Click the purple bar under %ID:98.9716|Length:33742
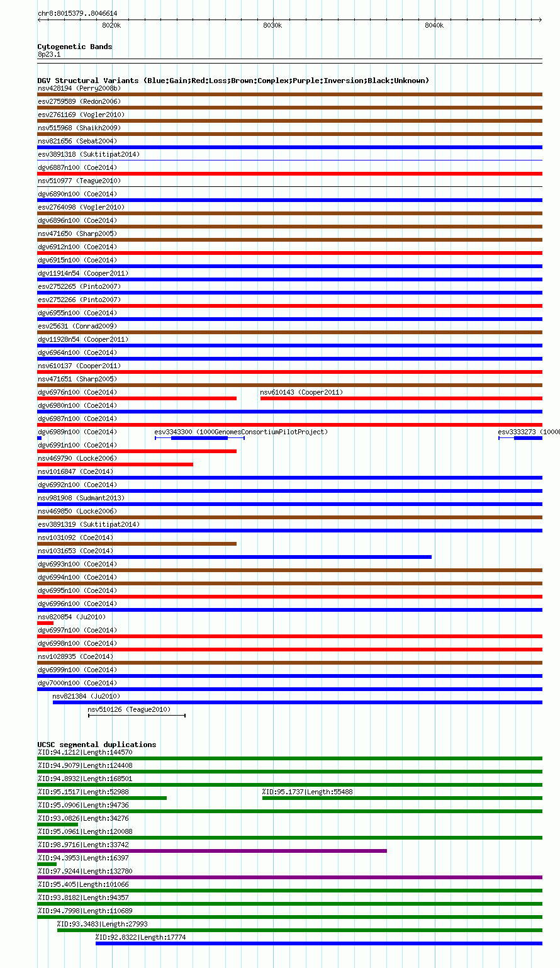The width and height of the screenshot is (560, 968). click(x=212, y=851)
